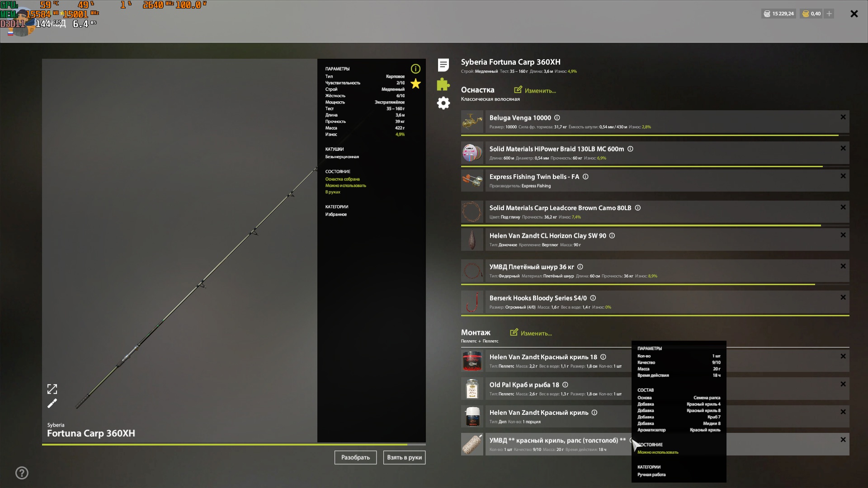Show info for Helen Van Zandt Красный криль 18
This screenshot has height=488, width=868.
point(603,357)
